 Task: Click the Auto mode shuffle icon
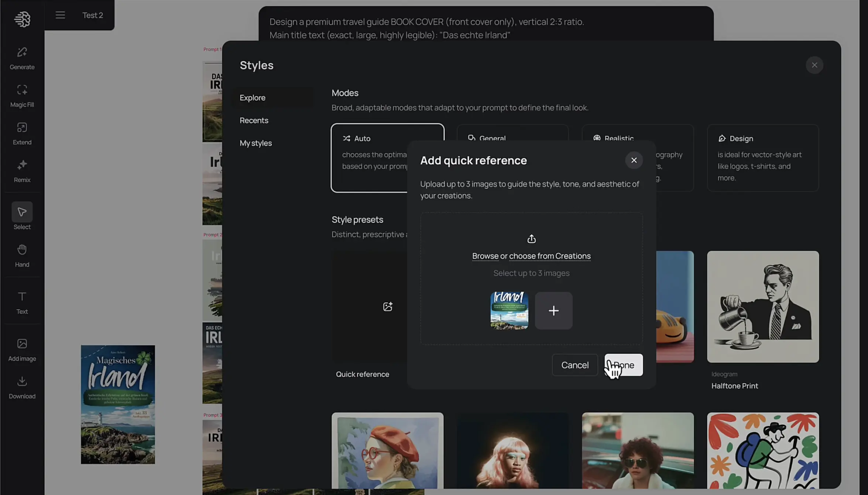(346, 138)
